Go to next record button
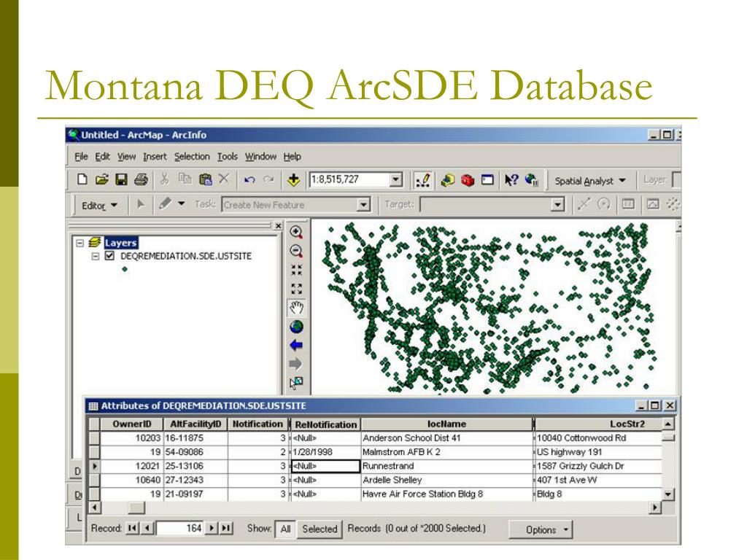 212,528
